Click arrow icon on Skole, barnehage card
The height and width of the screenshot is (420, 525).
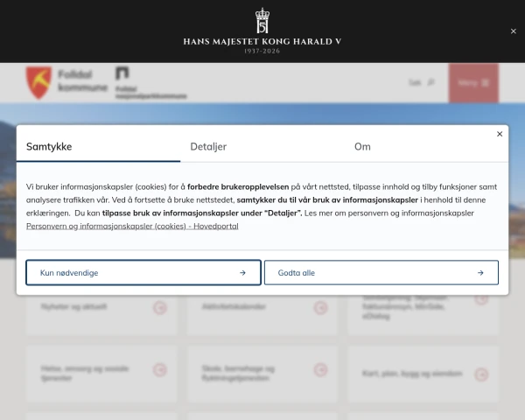(x=320, y=370)
